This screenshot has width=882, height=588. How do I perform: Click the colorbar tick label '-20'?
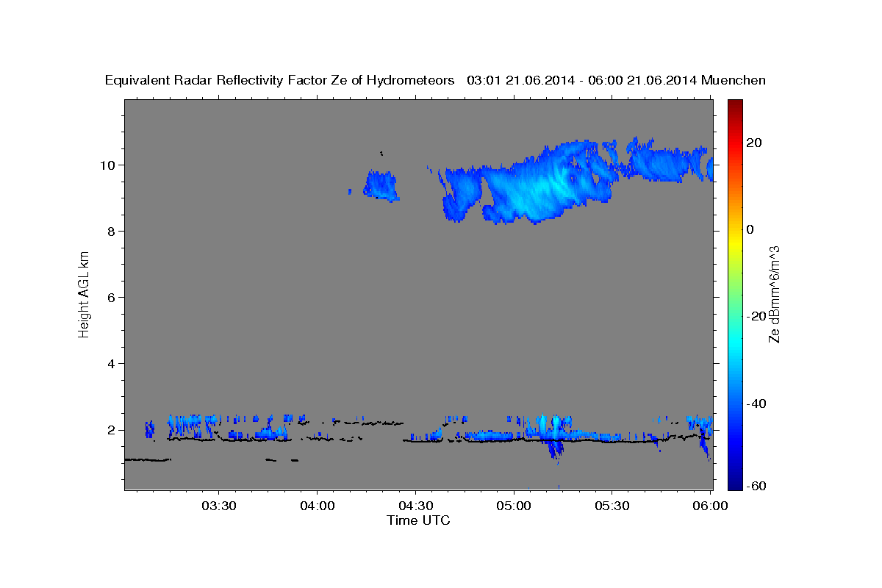(x=756, y=316)
